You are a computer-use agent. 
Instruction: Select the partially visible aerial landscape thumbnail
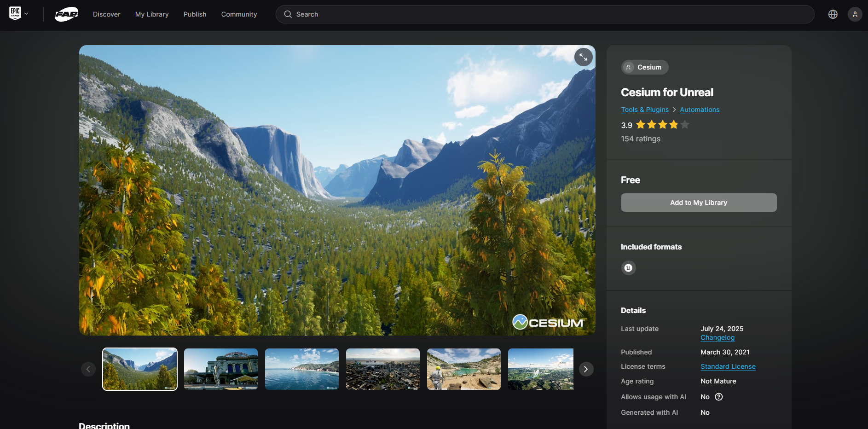541,369
